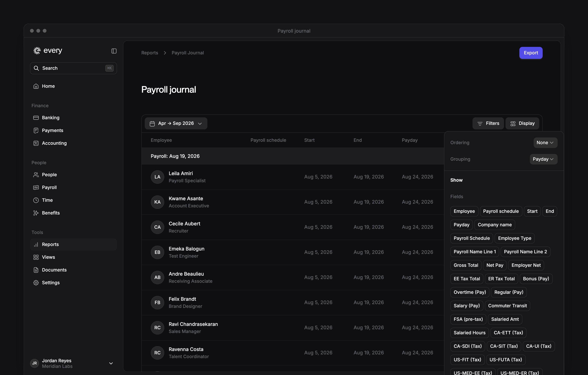This screenshot has width=588, height=375.
Task: Open the Ordering None dropdown
Action: 545,142
